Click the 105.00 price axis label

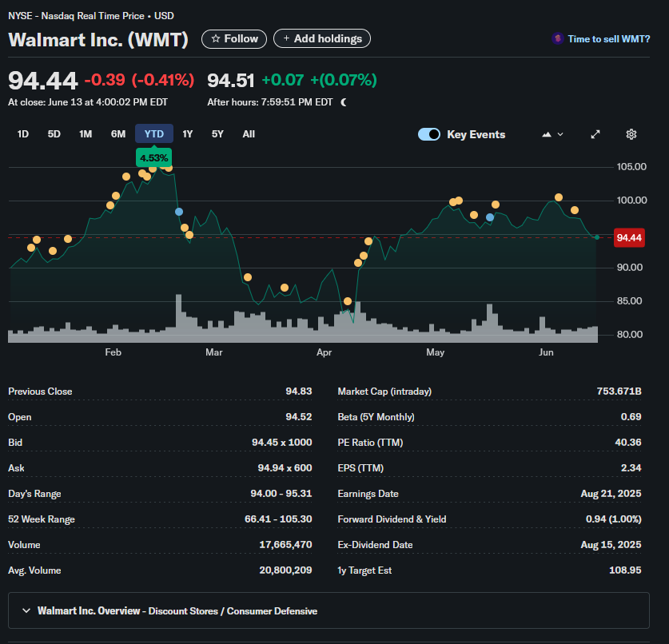(631, 167)
